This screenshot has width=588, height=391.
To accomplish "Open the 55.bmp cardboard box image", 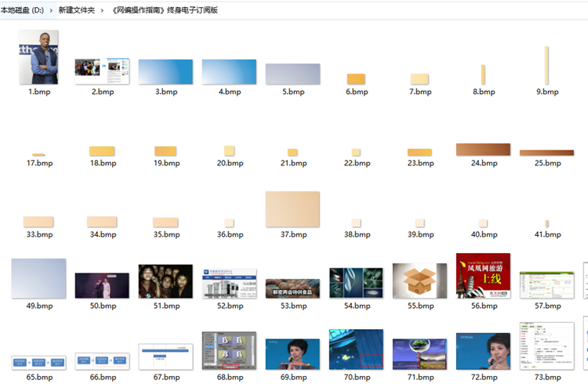I will tap(419, 281).
